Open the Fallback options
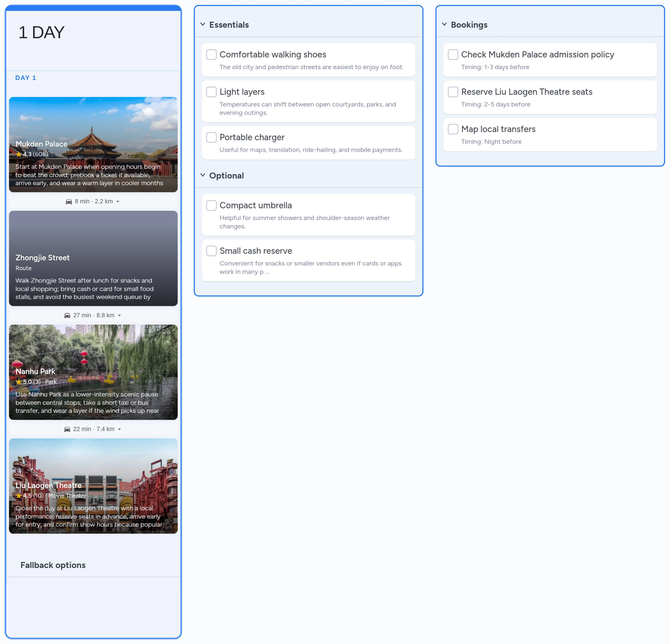Screen dimensions: 670x644 tap(53, 565)
